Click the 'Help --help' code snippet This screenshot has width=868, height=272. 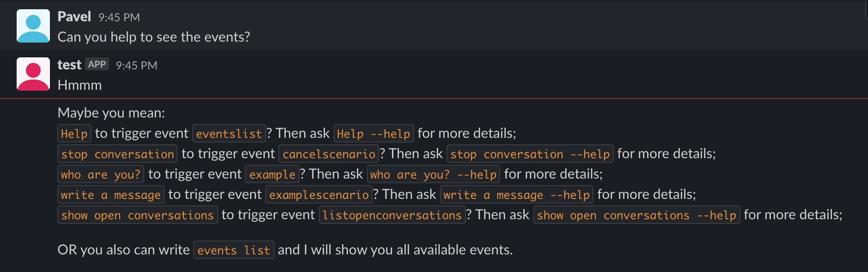point(373,134)
